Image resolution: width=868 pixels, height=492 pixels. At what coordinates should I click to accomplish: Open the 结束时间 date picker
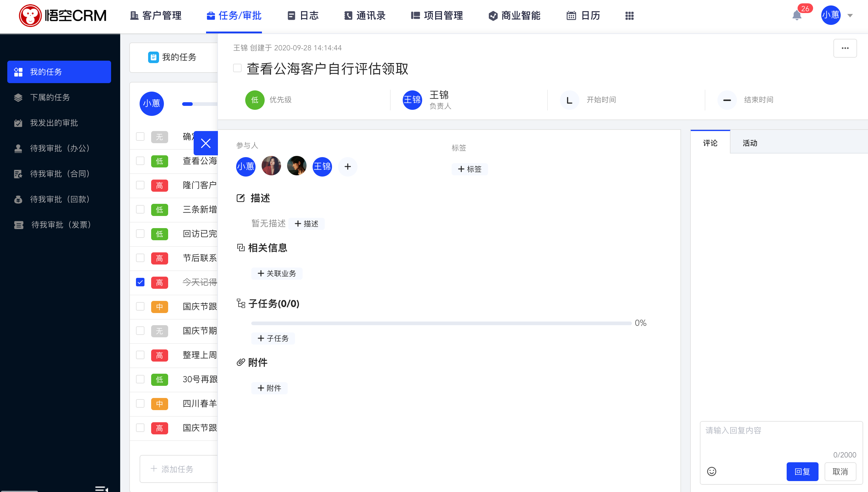(758, 100)
